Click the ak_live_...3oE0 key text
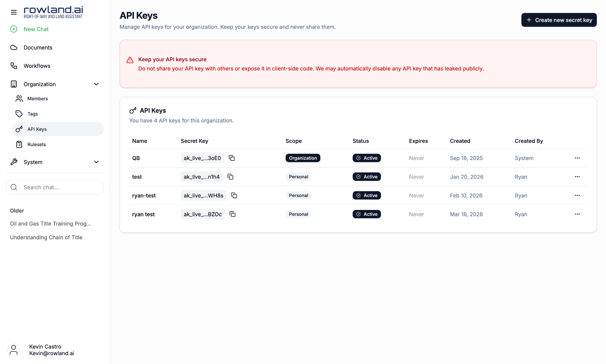Viewport: 606px width, 364px height. pos(202,158)
